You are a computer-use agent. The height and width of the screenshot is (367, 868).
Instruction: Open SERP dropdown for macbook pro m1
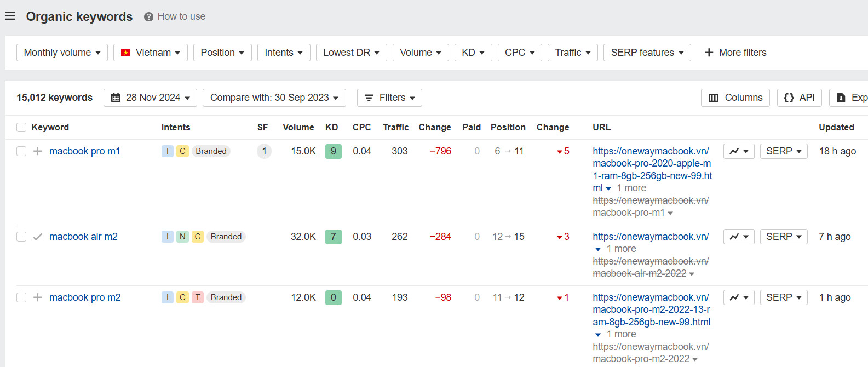click(x=784, y=151)
